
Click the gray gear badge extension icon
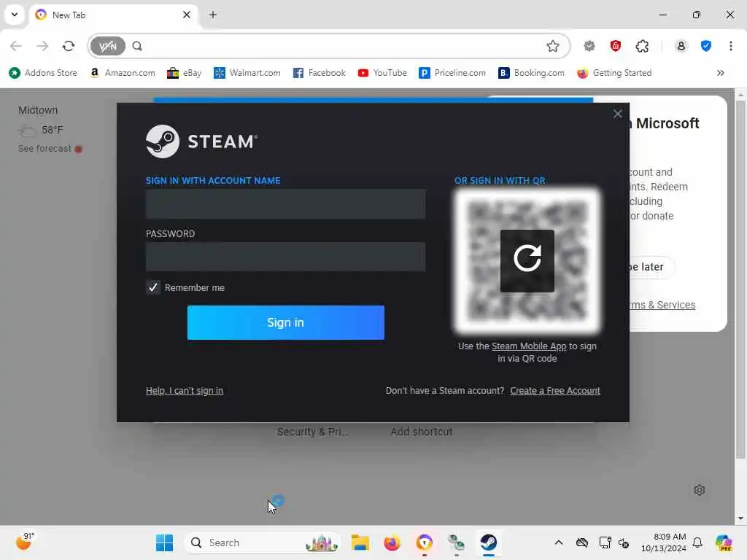(x=589, y=46)
